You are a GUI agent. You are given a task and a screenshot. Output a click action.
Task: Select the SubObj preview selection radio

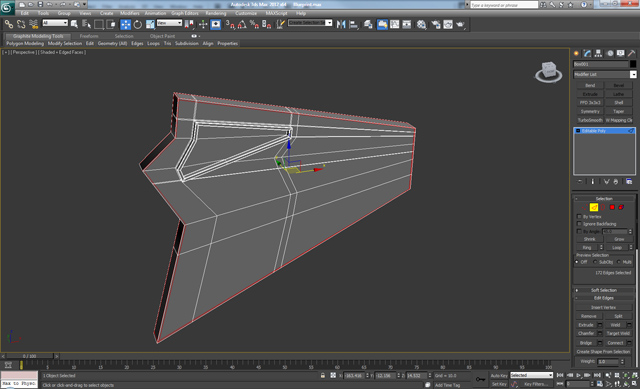(595, 262)
